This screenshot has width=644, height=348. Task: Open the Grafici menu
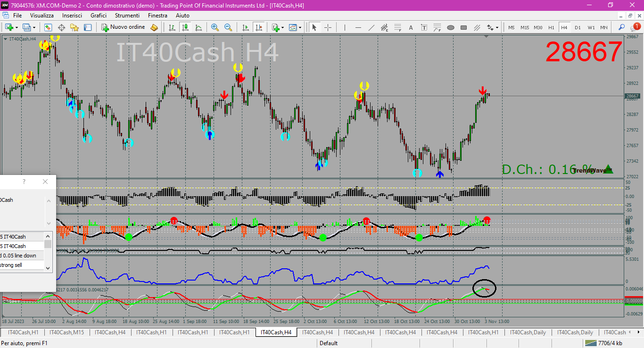[99, 16]
